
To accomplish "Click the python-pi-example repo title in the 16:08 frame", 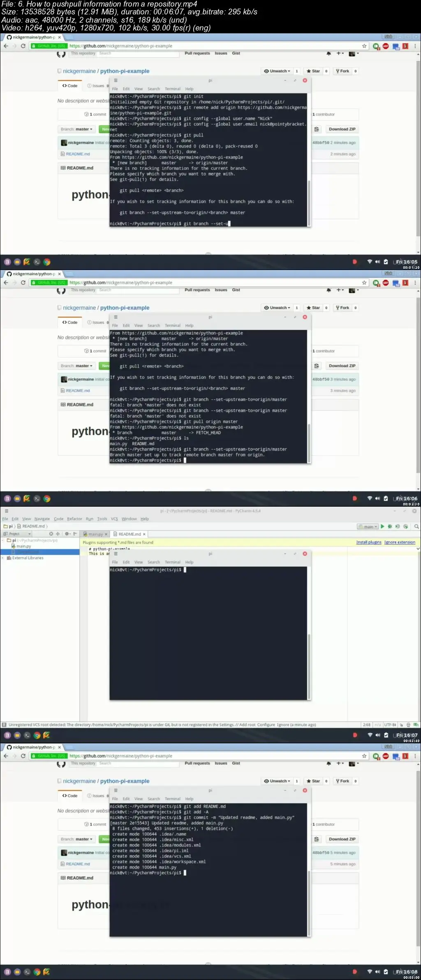I will (x=125, y=781).
